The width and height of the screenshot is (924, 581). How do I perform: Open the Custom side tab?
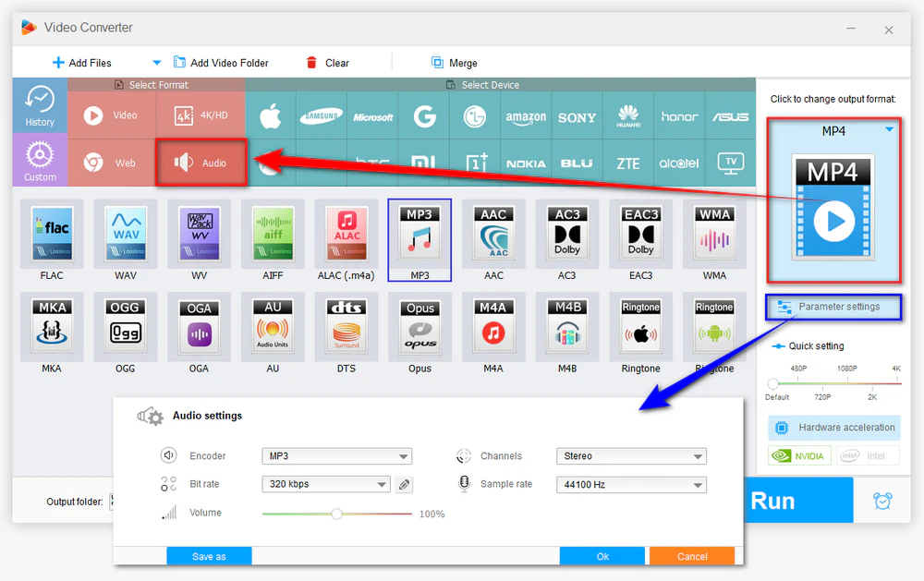click(40, 160)
